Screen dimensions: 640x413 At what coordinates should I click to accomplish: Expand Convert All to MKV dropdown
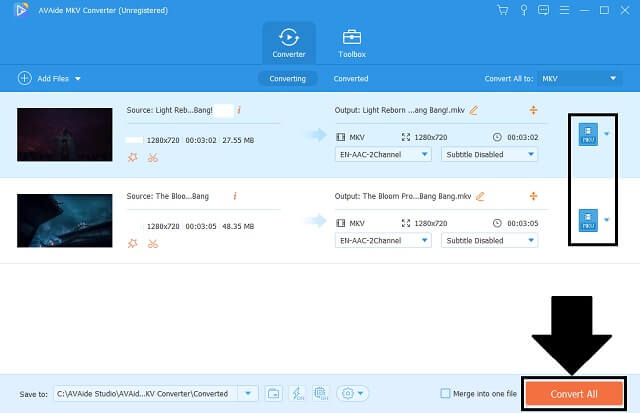(580, 78)
